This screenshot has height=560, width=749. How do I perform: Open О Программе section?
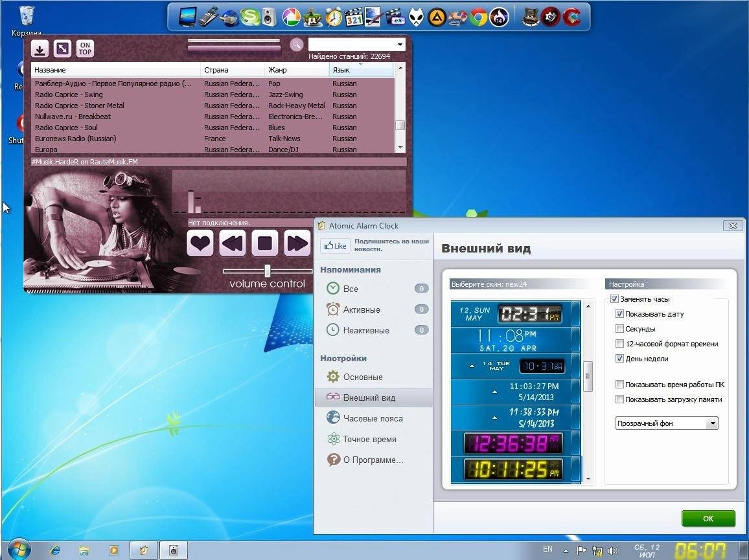374,460
